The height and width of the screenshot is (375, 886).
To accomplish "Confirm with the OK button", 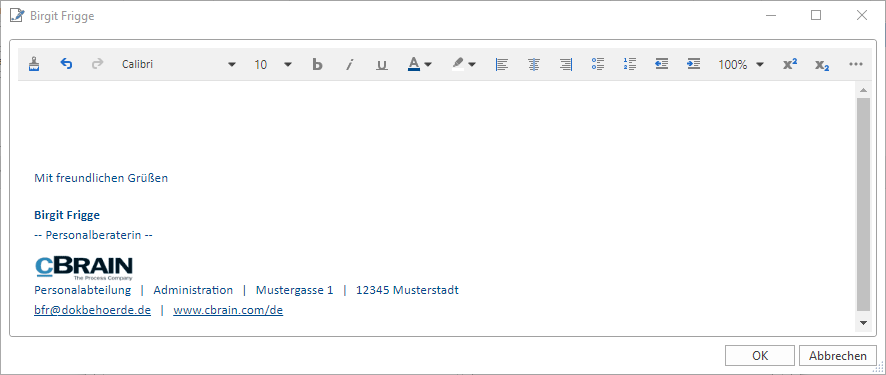I will click(x=760, y=356).
